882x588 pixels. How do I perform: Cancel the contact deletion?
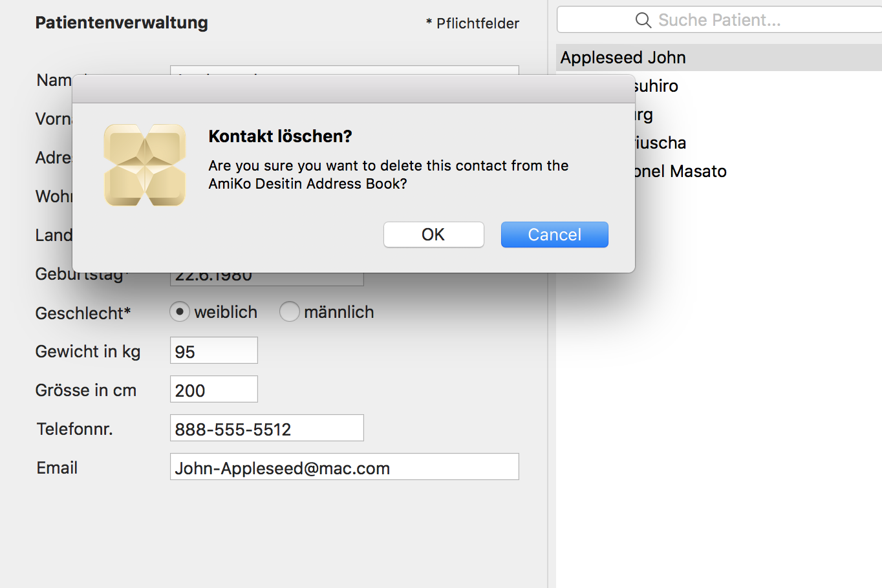[x=554, y=235]
